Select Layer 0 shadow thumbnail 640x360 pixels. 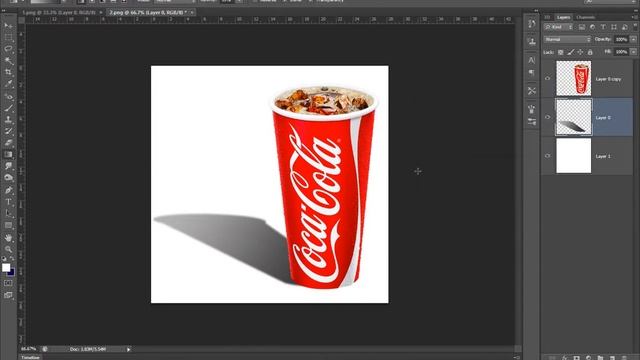[573, 117]
